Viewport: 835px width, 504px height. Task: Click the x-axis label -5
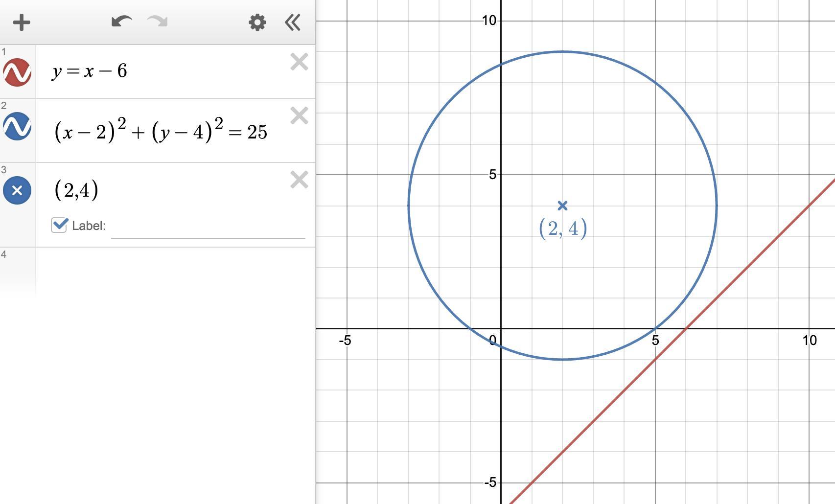point(346,341)
